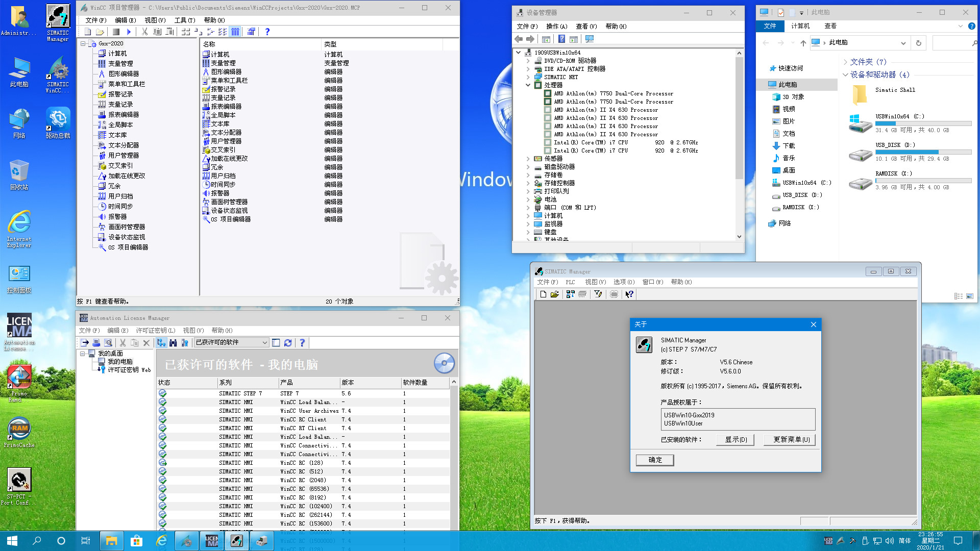Screen dimensions: 980x551
Task: Click the large icons view button in WinCC
Action: (186, 32)
